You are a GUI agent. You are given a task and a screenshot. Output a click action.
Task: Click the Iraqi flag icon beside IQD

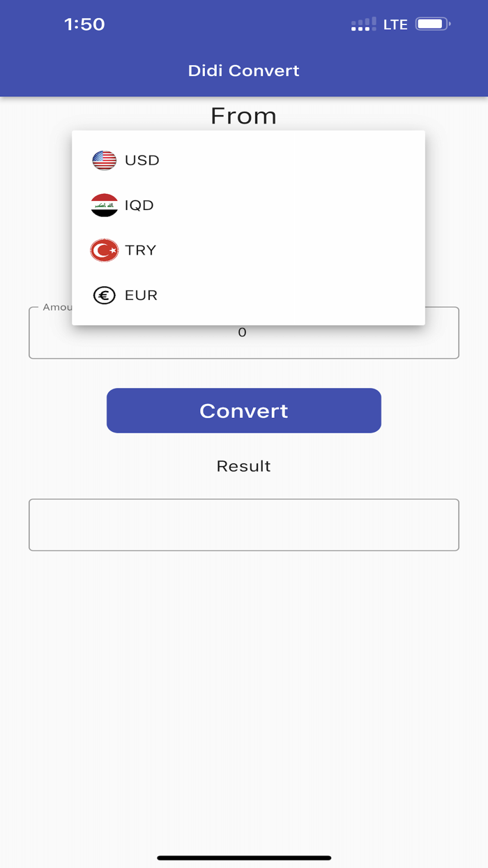pyautogui.click(x=104, y=205)
